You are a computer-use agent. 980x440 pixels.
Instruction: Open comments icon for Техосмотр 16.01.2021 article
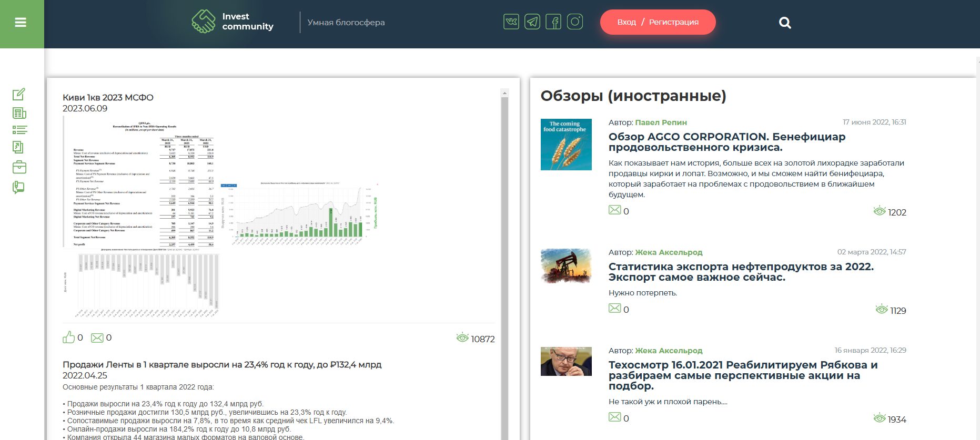(x=614, y=417)
